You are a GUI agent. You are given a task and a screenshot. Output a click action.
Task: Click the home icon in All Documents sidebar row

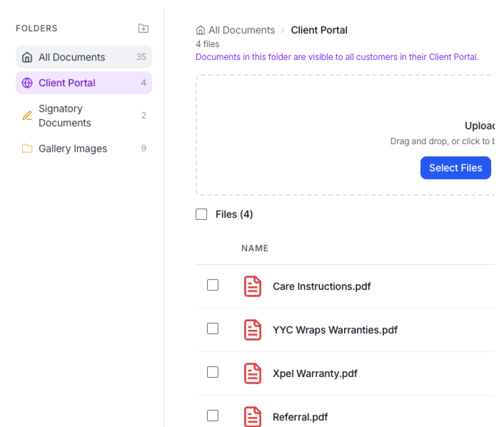pos(27,57)
